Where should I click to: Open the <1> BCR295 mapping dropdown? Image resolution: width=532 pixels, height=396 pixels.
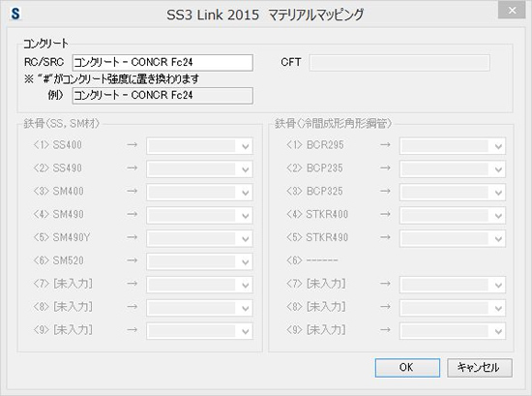[453, 146]
